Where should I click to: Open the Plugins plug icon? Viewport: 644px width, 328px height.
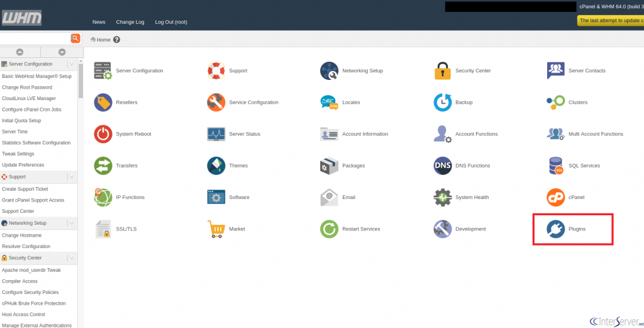point(556,229)
